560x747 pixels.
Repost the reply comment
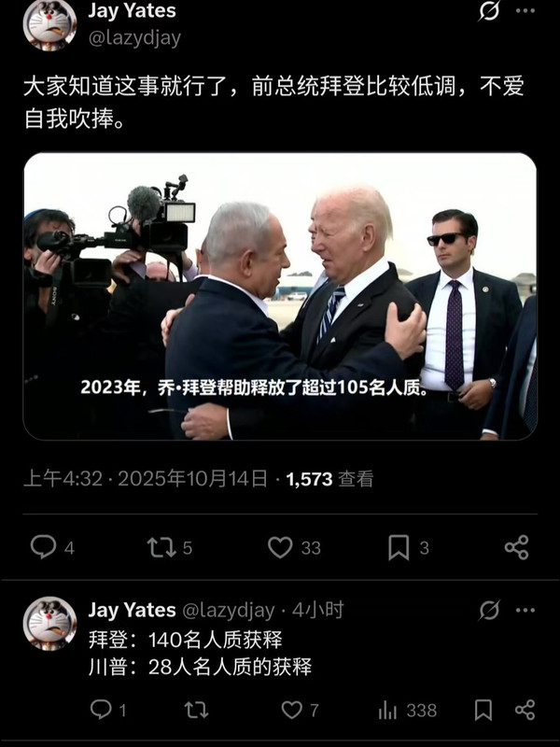(196, 710)
